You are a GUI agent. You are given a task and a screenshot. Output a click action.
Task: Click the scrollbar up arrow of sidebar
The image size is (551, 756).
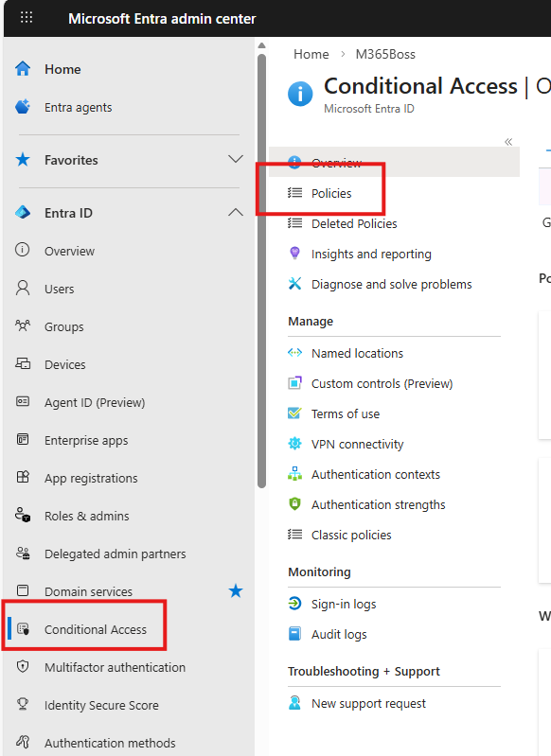(262, 45)
